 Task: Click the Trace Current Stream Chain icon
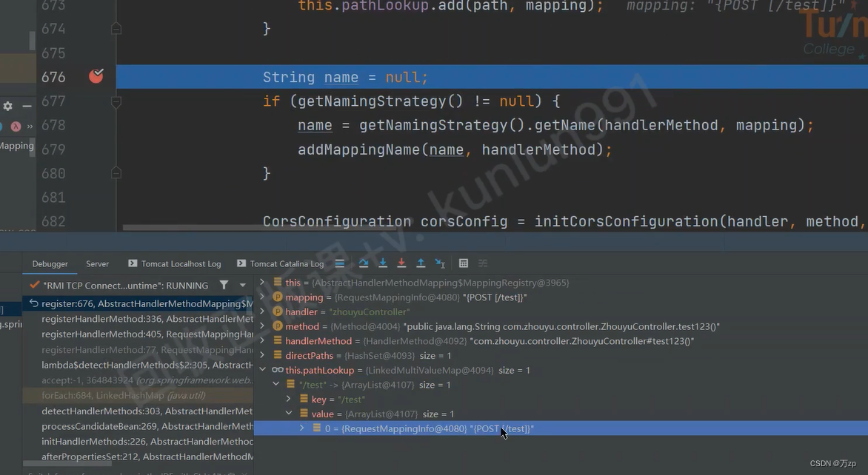point(484,263)
